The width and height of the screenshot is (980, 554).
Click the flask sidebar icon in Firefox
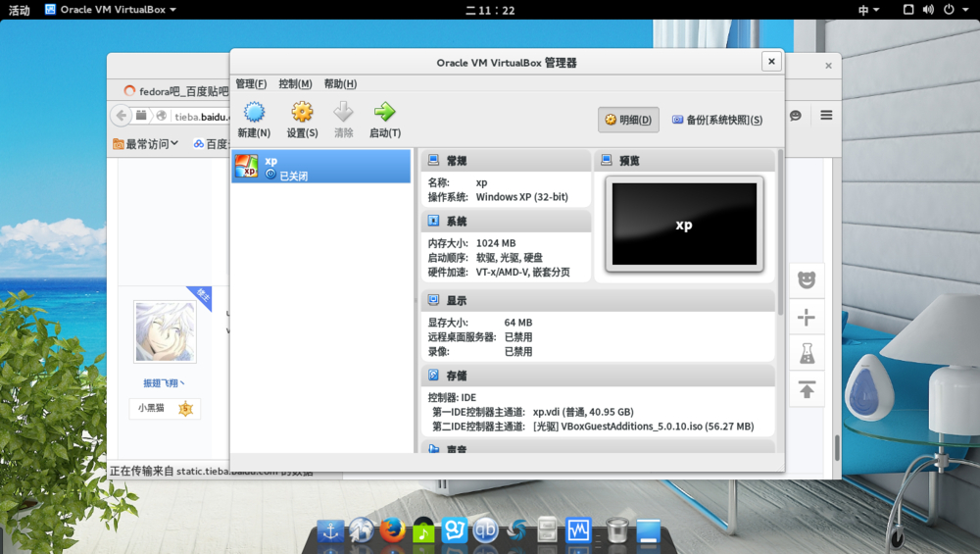(x=807, y=354)
